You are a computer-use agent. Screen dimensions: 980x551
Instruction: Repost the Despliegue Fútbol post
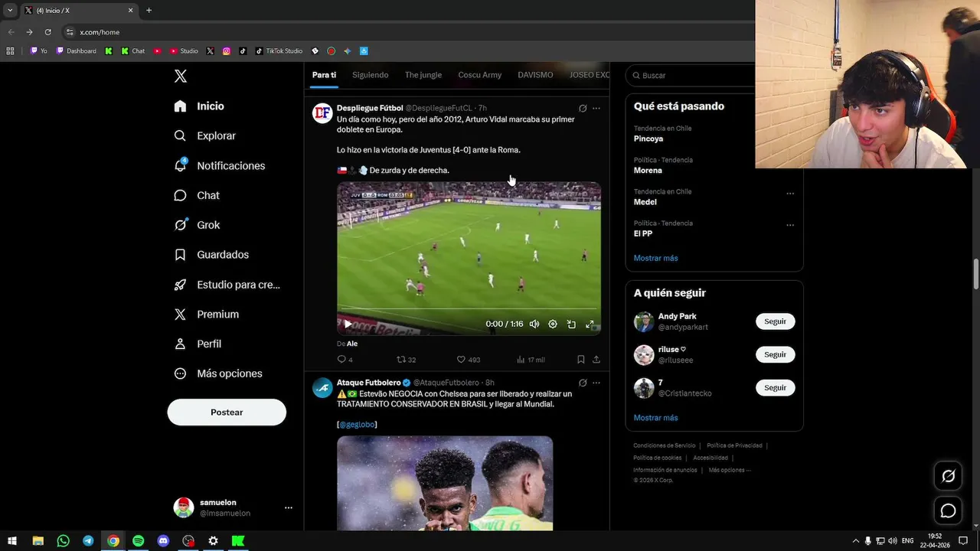(406, 360)
